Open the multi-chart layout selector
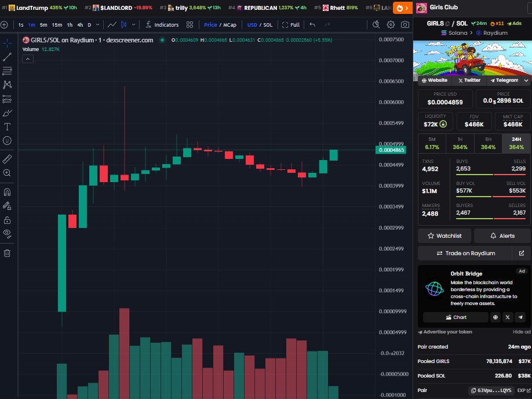Image resolution: width=532 pixels, height=399 pixels. point(190,25)
